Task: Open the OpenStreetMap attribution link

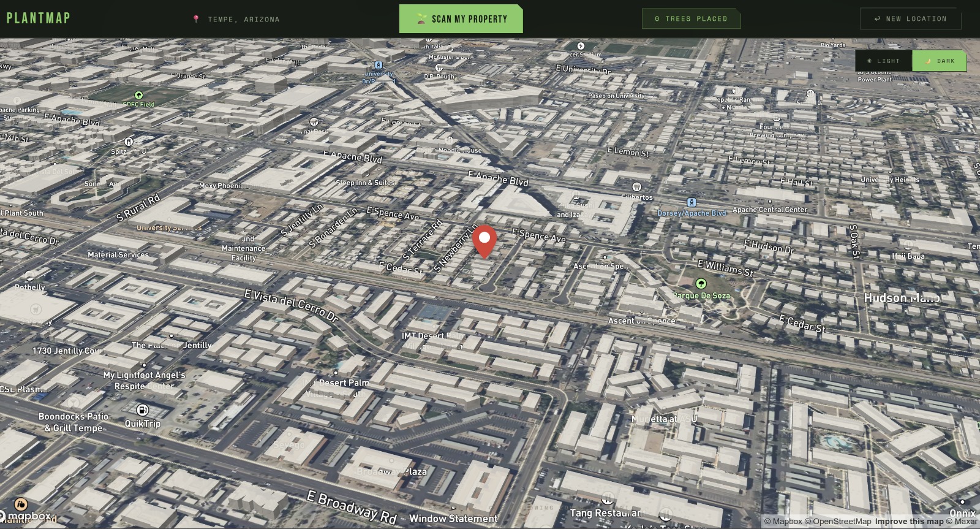Action: tap(838, 522)
